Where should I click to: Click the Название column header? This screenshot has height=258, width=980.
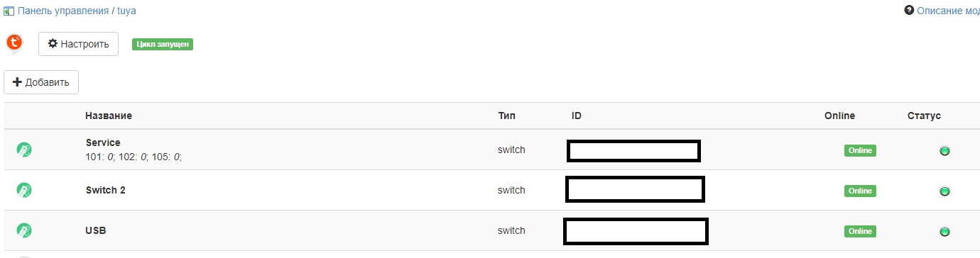click(x=109, y=116)
